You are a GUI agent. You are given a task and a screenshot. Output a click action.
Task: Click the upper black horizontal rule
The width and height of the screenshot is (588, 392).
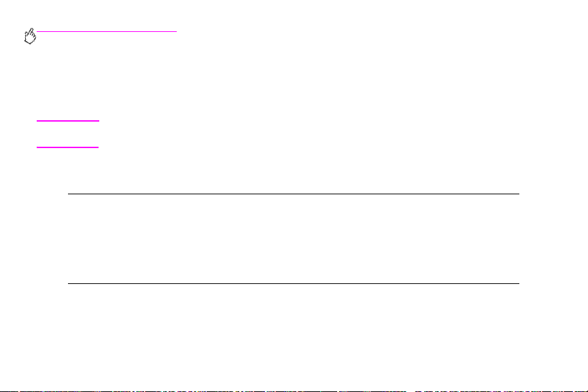293,194
